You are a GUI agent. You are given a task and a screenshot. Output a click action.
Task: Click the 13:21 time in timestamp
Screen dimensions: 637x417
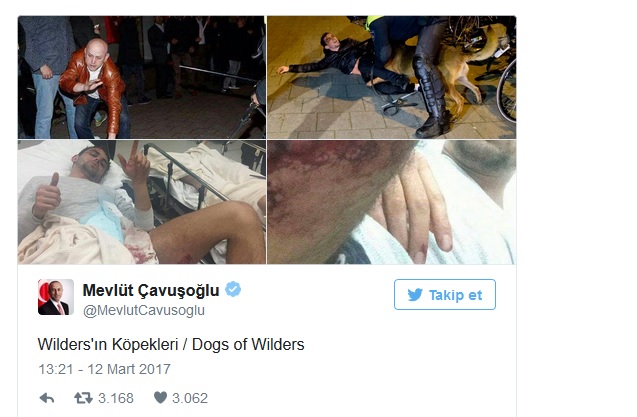56,369
